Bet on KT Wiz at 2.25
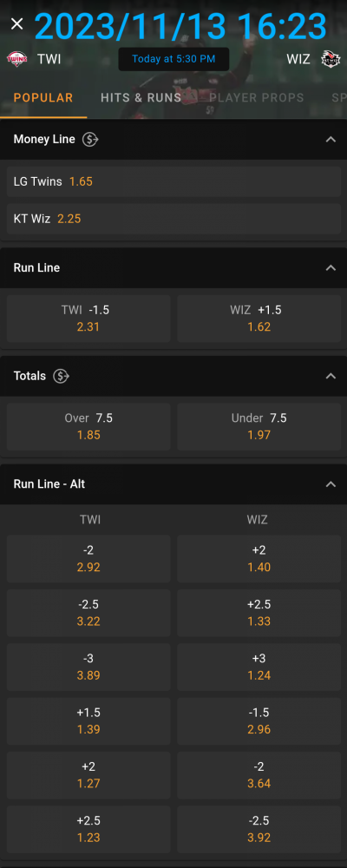Image resolution: width=347 pixels, height=868 pixels. coord(173,219)
